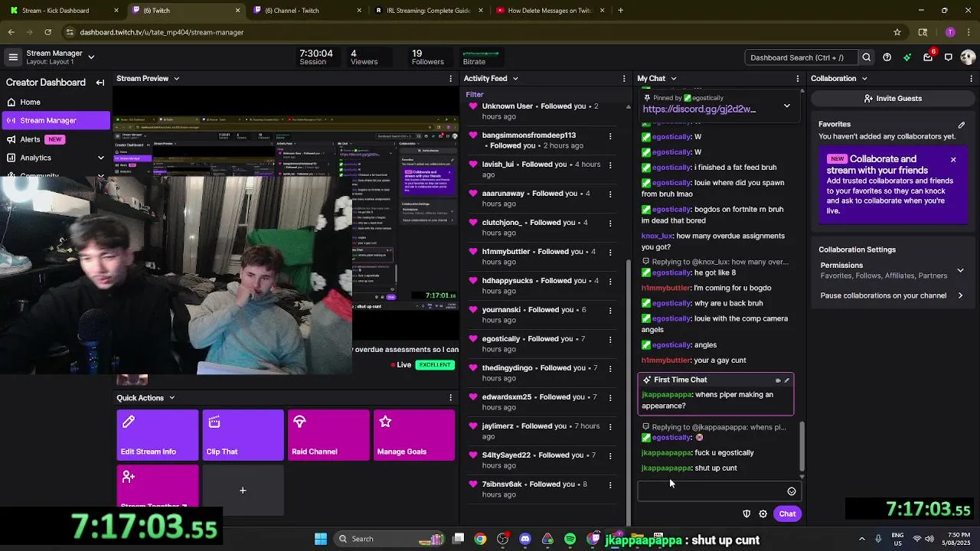The image size is (980, 551).
Task: Click in the Dashboard Search field
Action: (x=801, y=57)
